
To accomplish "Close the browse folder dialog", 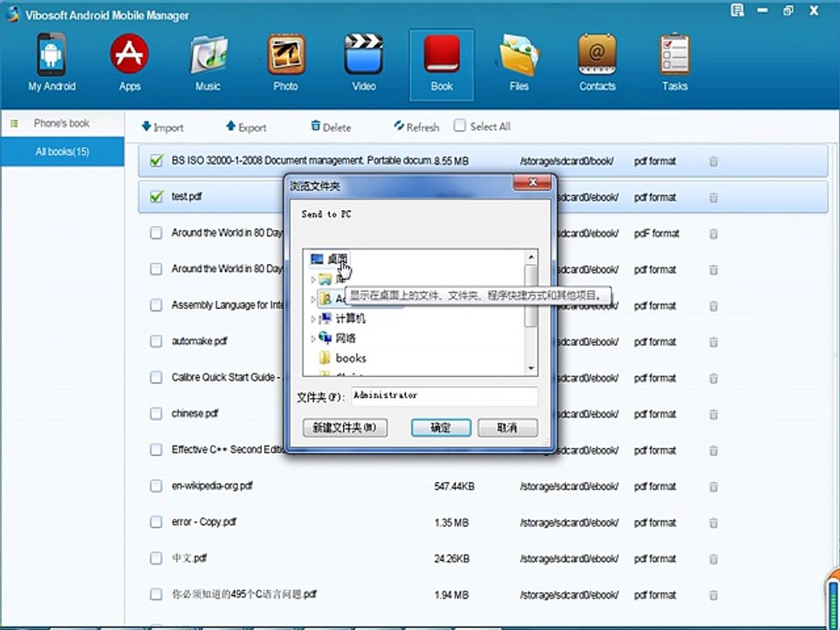I will [532, 183].
